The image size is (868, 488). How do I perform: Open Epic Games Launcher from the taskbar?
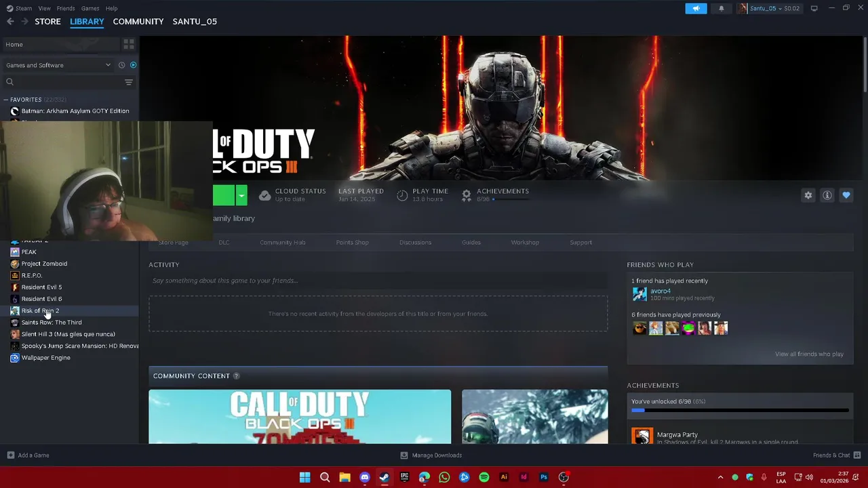(404, 477)
